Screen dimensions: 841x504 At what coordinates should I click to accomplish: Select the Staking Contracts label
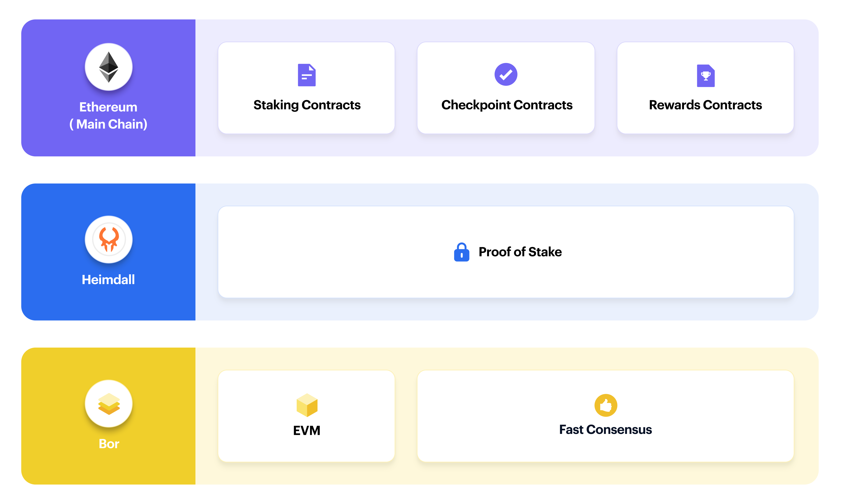[307, 105]
